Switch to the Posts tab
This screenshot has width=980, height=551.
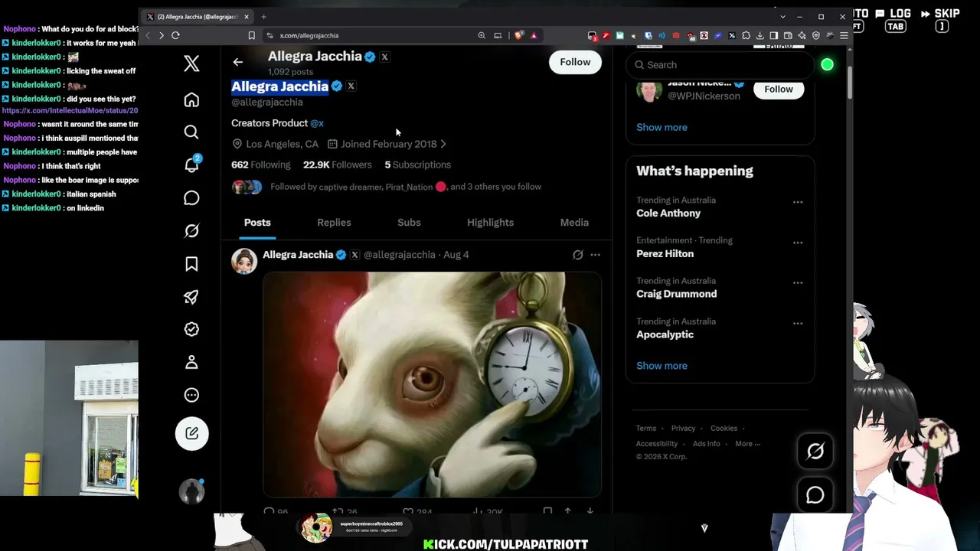tap(257, 223)
